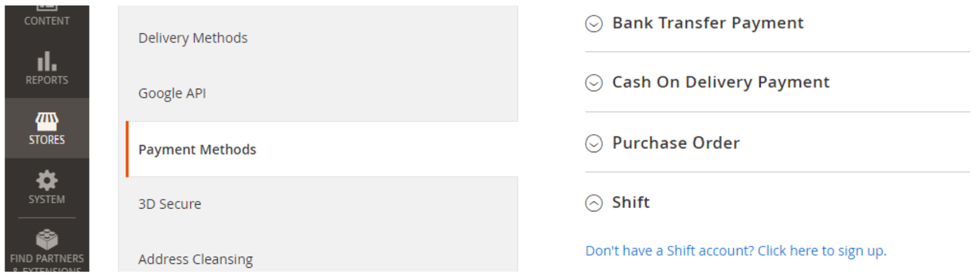
Task: Collapse the Shift section chevron
Action: click(594, 203)
